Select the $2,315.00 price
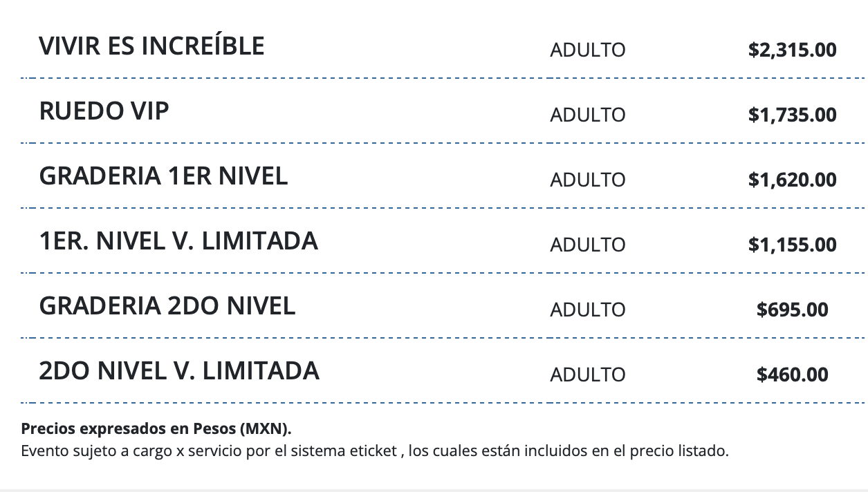Viewport: 868px width, 492px height. (792, 50)
